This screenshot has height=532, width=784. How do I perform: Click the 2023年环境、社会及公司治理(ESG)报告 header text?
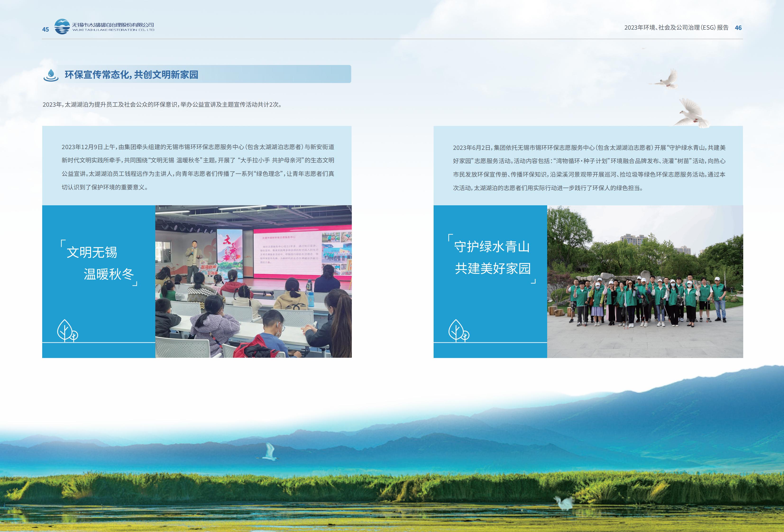676,28
